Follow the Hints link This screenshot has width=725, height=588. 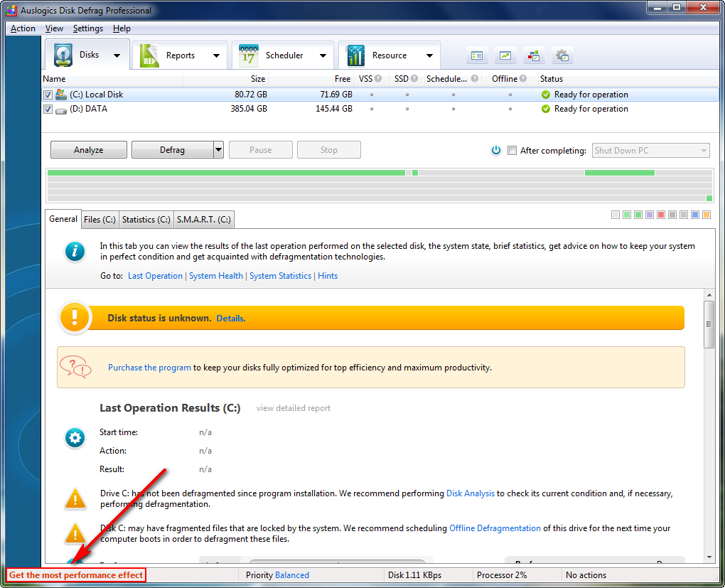pyautogui.click(x=328, y=276)
